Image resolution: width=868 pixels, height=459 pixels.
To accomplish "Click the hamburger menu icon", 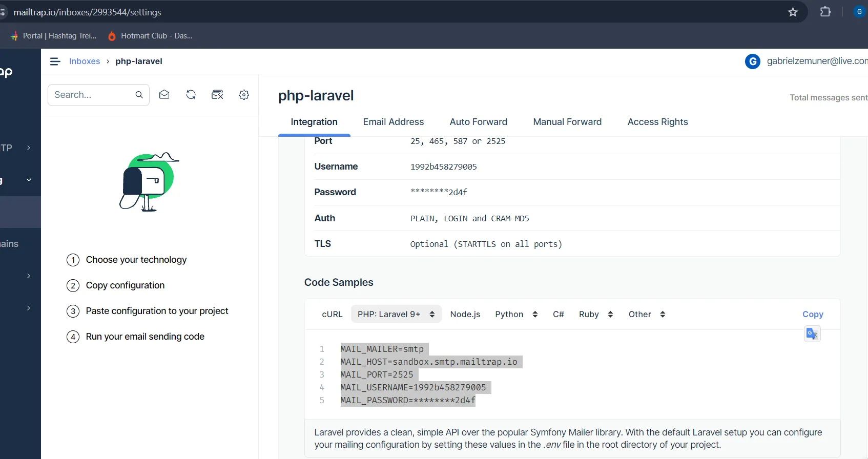I will click(x=55, y=61).
